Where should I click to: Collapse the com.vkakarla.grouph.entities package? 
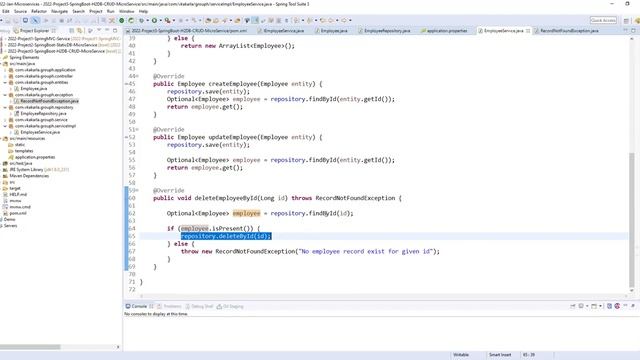[x=5, y=82]
